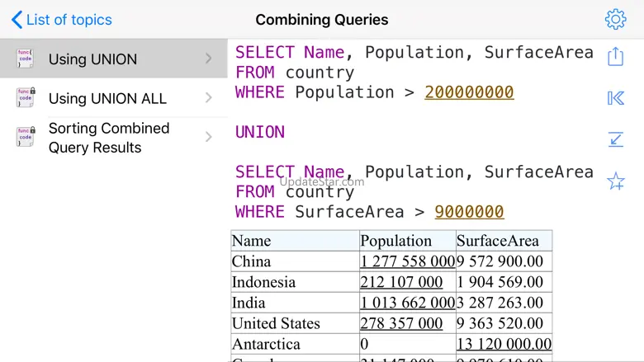Screen dimensions: 644x362
Task: Open the Using UNION ALL topic
Action: coord(114,98)
